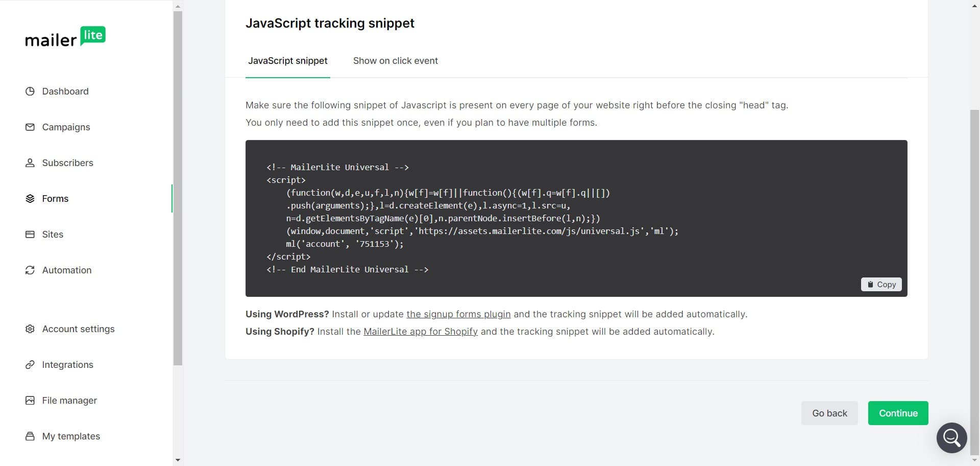Image resolution: width=980 pixels, height=466 pixels.
Task: Select the Forms layers icon
Action: (30, 198)
